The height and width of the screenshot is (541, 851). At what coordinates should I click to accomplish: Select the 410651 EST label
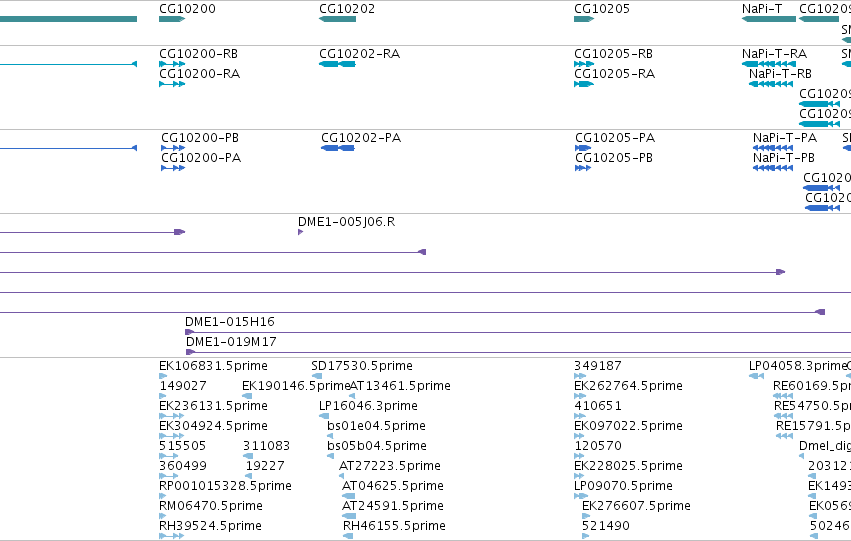(x=598, y=406)
